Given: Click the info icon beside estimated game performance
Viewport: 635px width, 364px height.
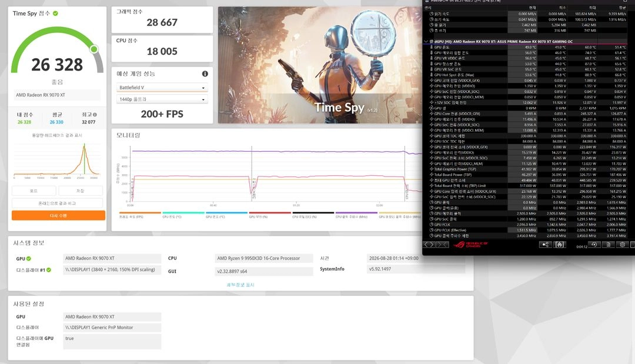Looking at the screenshot, I should [x=205, y=74].
